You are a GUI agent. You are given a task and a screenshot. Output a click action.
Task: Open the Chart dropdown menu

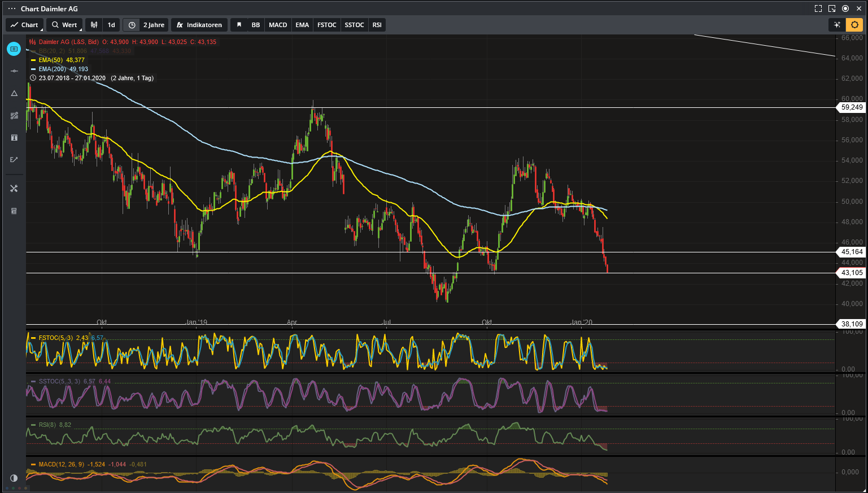(x=24, y=25)
